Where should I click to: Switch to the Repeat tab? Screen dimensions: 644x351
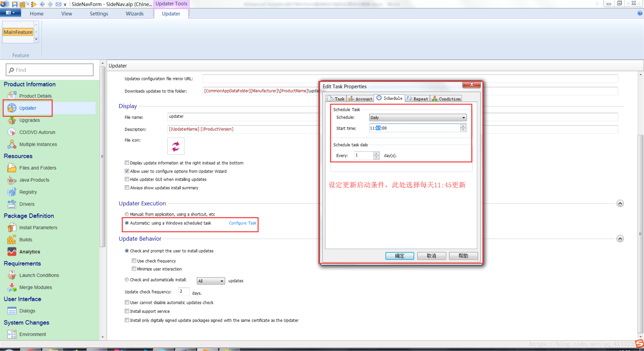tap(417, 99)
